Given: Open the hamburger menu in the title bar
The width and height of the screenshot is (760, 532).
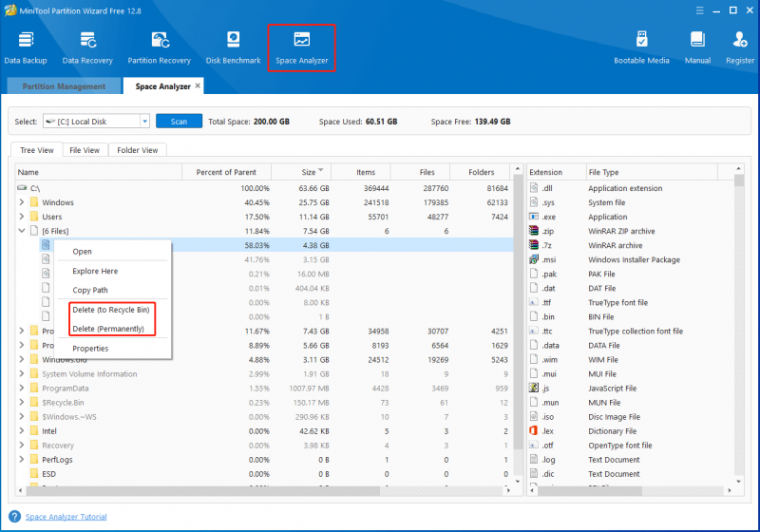Looking at the screenshot, I should point(699,10).
